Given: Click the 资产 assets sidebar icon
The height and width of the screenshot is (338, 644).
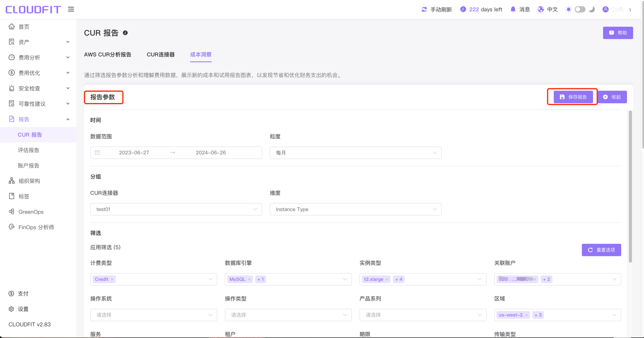Looking at the screenshot, I should tap(12, 42).
